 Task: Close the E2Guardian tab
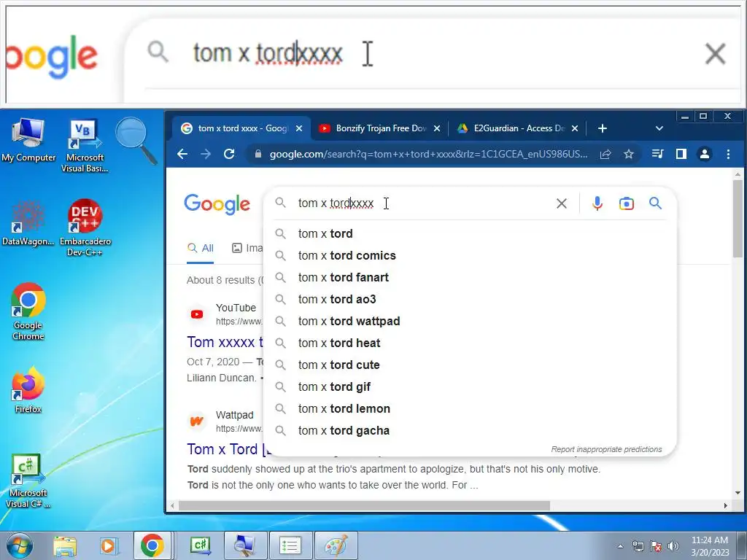(x=575, y=128)
